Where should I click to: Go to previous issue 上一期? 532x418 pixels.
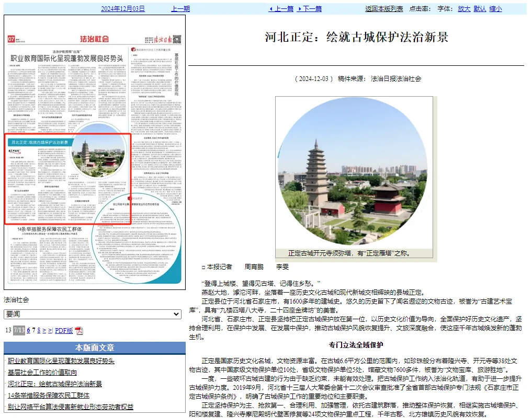coord(180,9)
